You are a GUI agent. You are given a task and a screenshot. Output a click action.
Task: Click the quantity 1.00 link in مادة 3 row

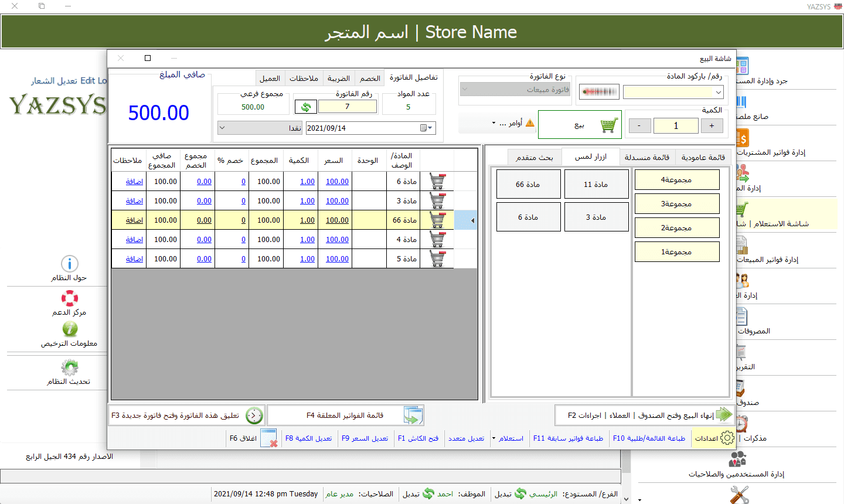307,200
